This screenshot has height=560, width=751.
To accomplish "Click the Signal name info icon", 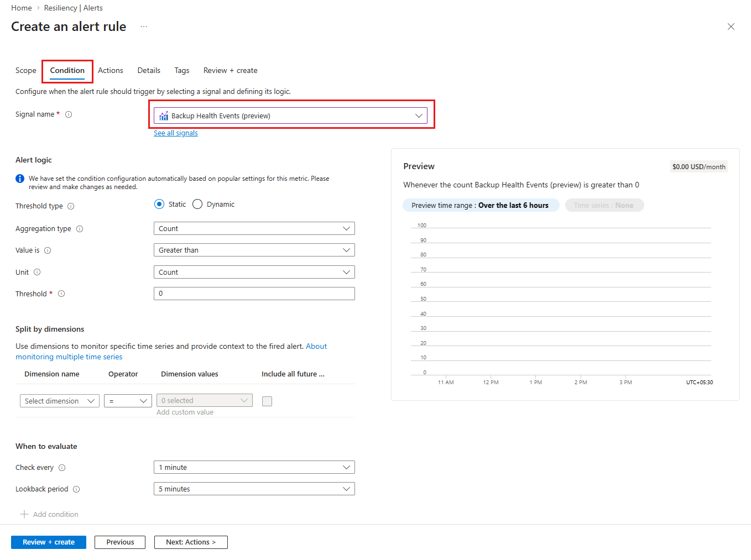I will pos(69,114).
